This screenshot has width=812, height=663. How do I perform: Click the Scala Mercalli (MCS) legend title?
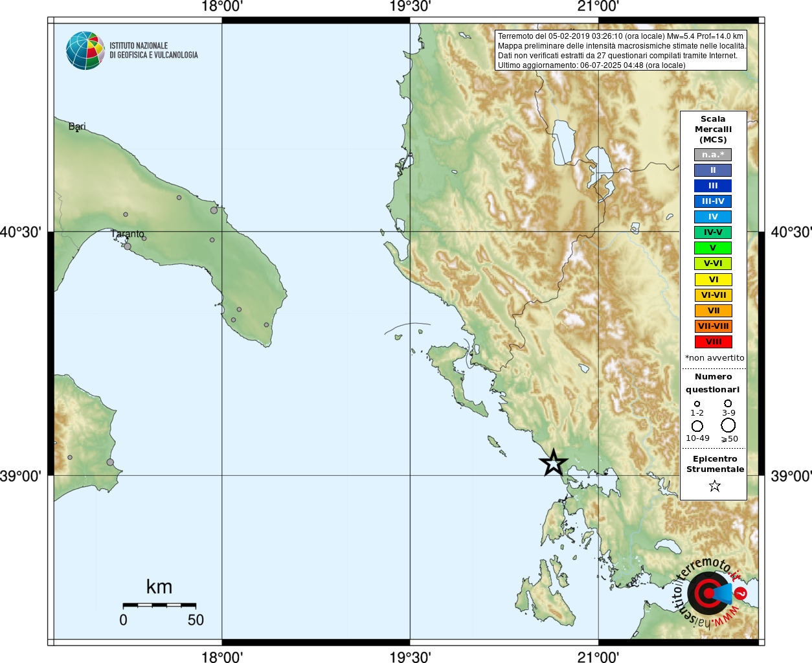713,129
